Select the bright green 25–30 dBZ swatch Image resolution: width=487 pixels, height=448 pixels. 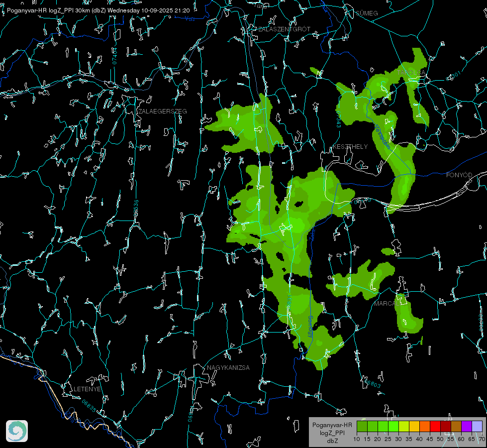click(393, 426)
